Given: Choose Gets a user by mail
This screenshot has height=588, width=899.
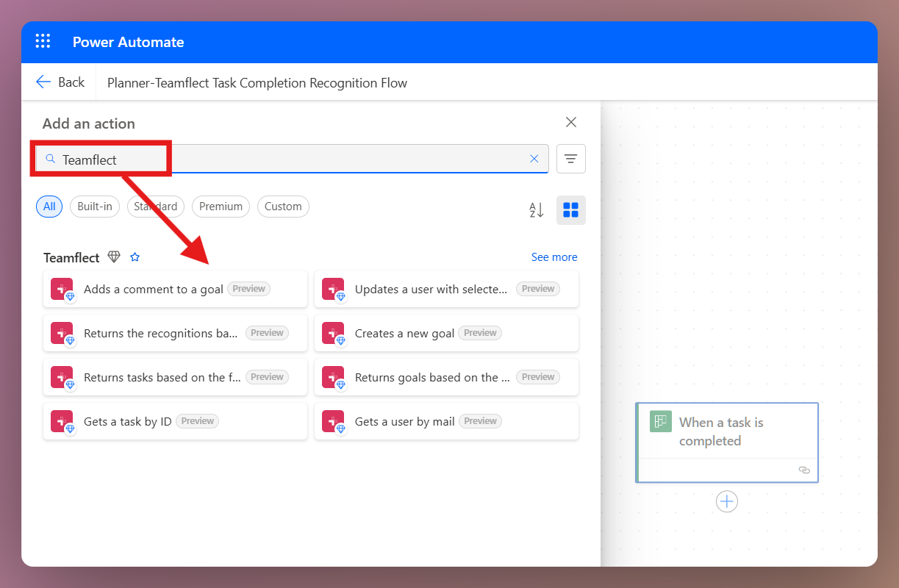Looking at the screenshot, I should pyautogui.click(x=446, y=421).
